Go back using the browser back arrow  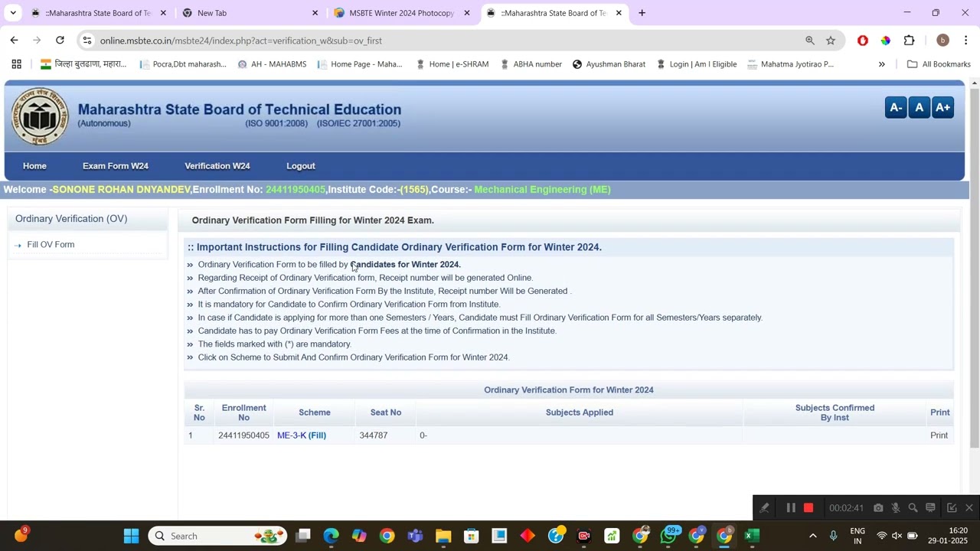[x=14, y=41]
